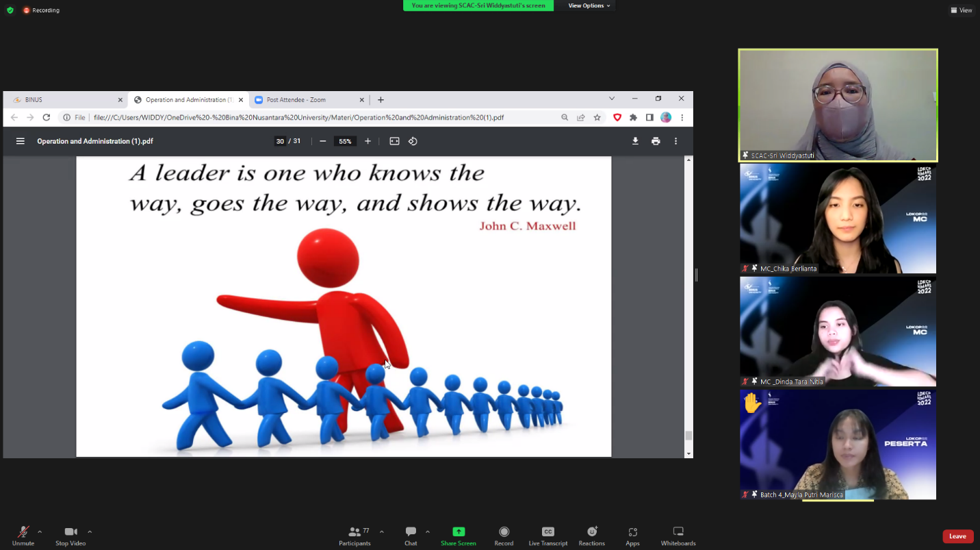Click the File label in address bar
This screenshot has height=550, width=980.
[80, 118]
